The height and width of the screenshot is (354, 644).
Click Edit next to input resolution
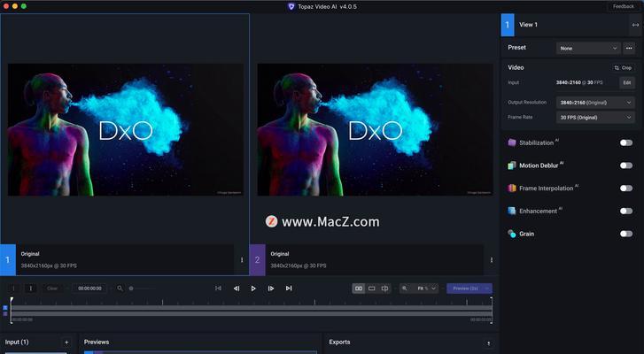point(627,82)
